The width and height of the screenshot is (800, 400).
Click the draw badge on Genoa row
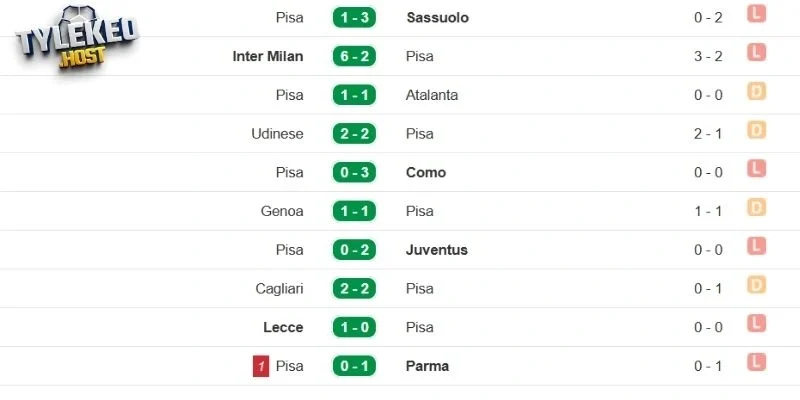pyautogui.click(x=756, y=210)
